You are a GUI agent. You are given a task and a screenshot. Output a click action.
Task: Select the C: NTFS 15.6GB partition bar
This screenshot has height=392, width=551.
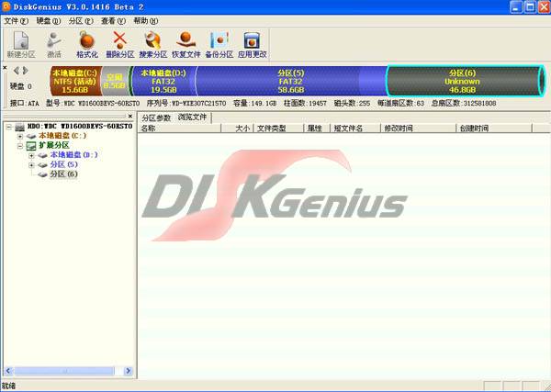(x=76, y=81)
